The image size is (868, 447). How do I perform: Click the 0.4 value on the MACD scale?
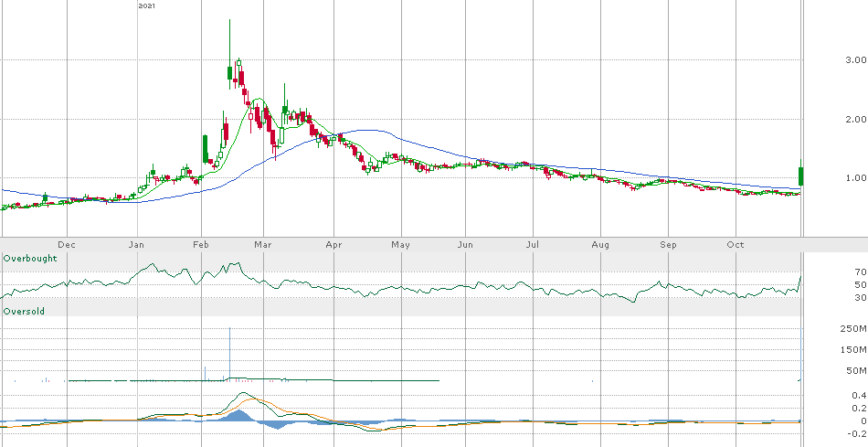tap(859, 396)
